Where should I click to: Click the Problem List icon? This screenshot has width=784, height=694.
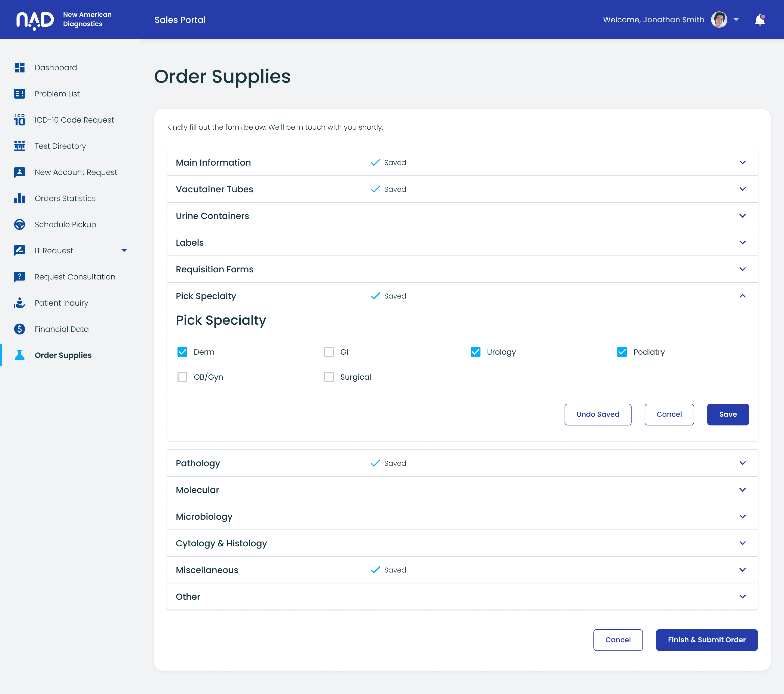coord(20,94)
